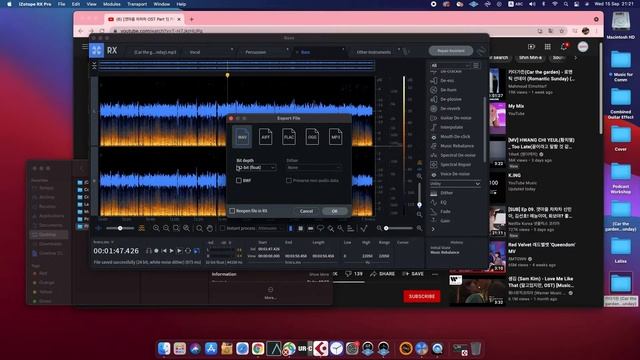
Task: Open the Gain utility module
Action: coord(445,221)
